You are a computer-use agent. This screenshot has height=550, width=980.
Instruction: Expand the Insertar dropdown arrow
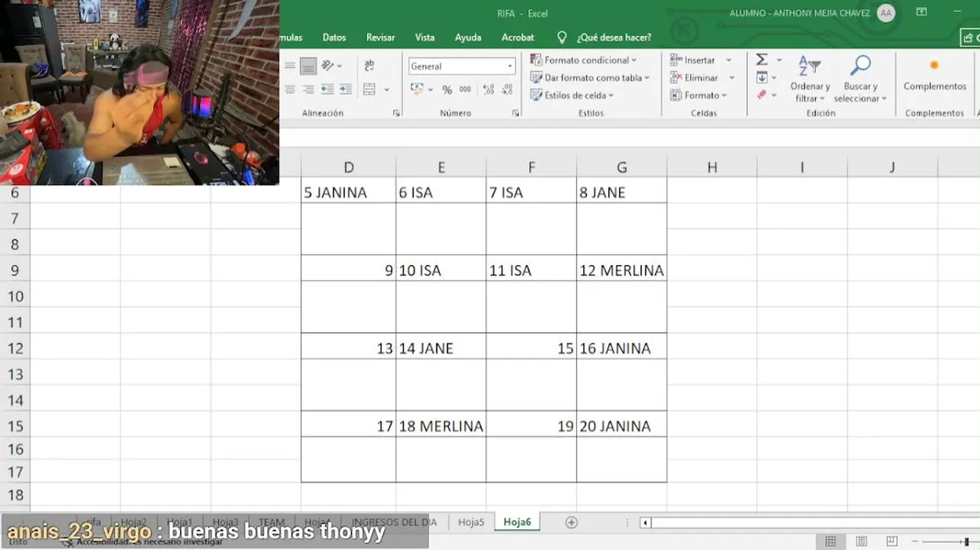pyautogui.click(x=729, y=60)
